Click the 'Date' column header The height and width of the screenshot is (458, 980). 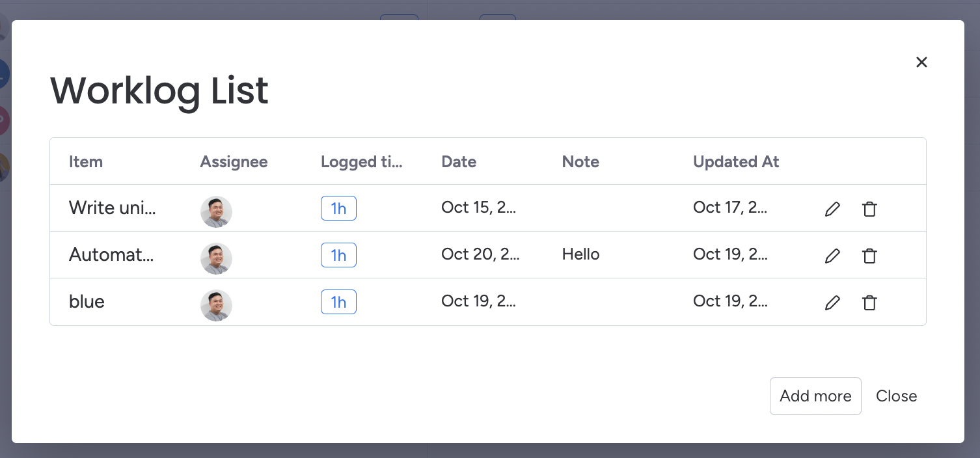tap(459, 162)
